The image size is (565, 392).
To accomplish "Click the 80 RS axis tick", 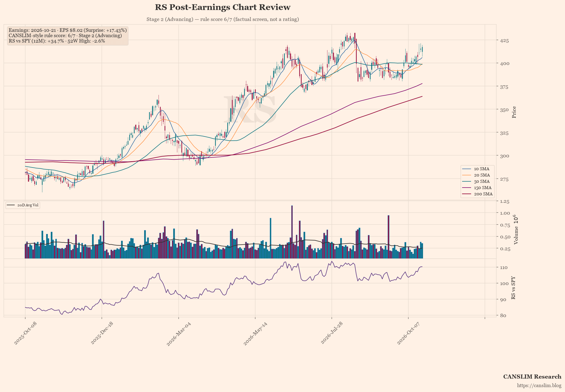I will coord(503,315).
